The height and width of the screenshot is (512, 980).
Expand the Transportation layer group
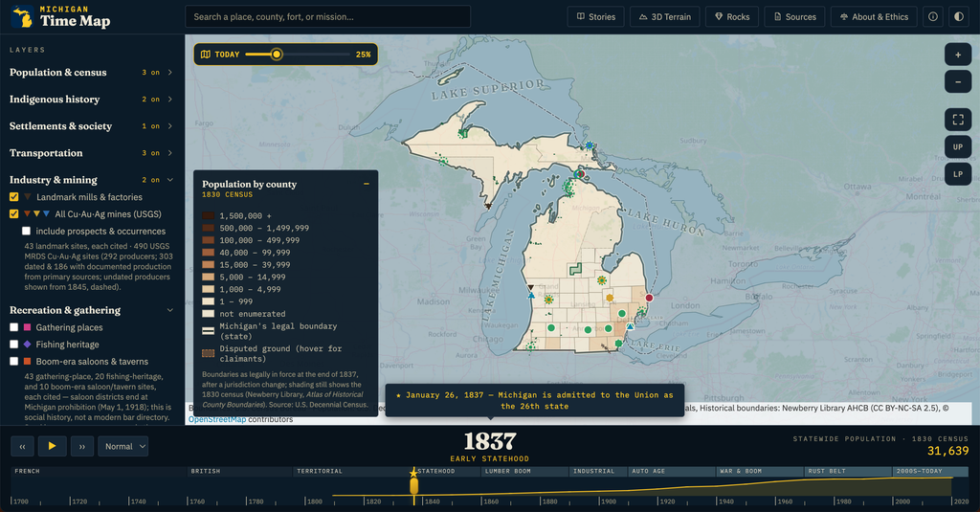click(91, 153)
